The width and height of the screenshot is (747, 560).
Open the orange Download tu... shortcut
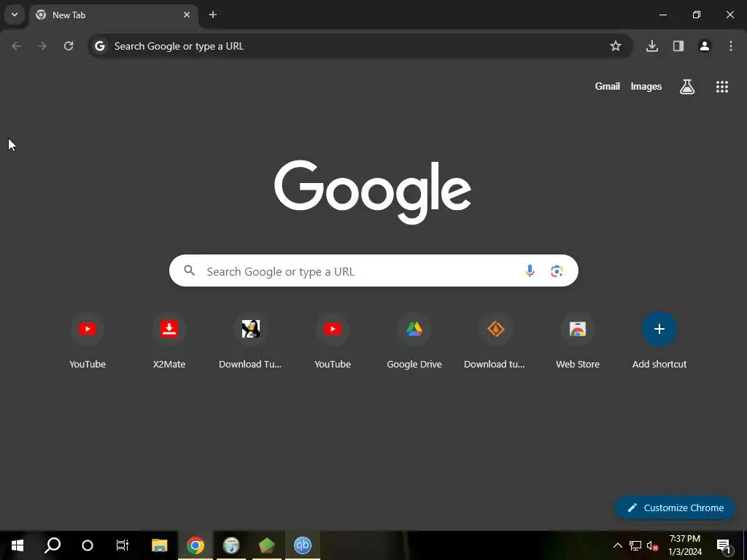(496, 341)
